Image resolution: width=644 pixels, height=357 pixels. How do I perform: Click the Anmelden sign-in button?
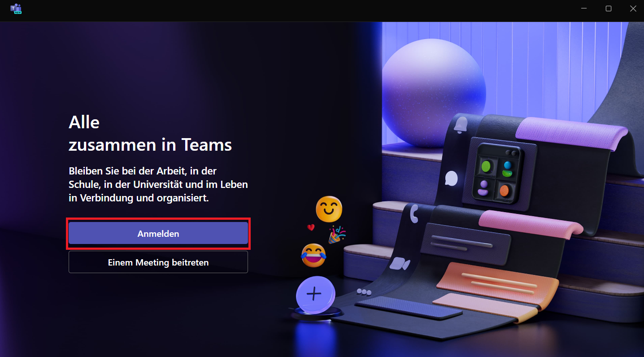tap(158, 234)
